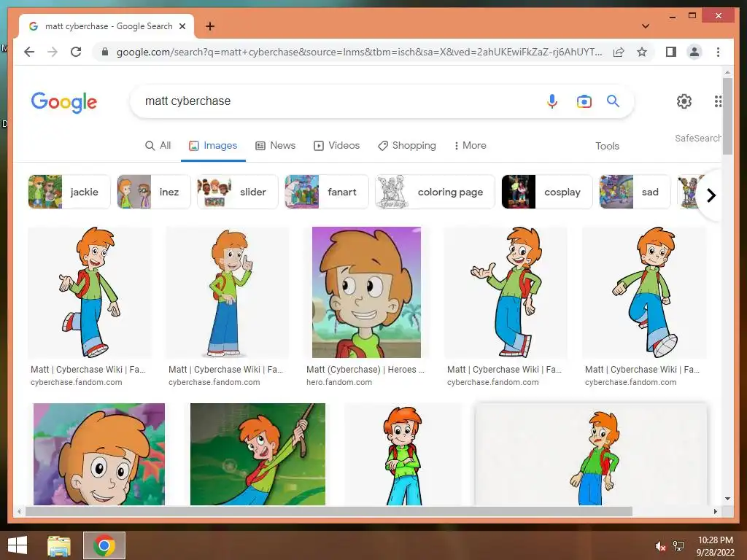Filter by inez chip

pos(154,192)
